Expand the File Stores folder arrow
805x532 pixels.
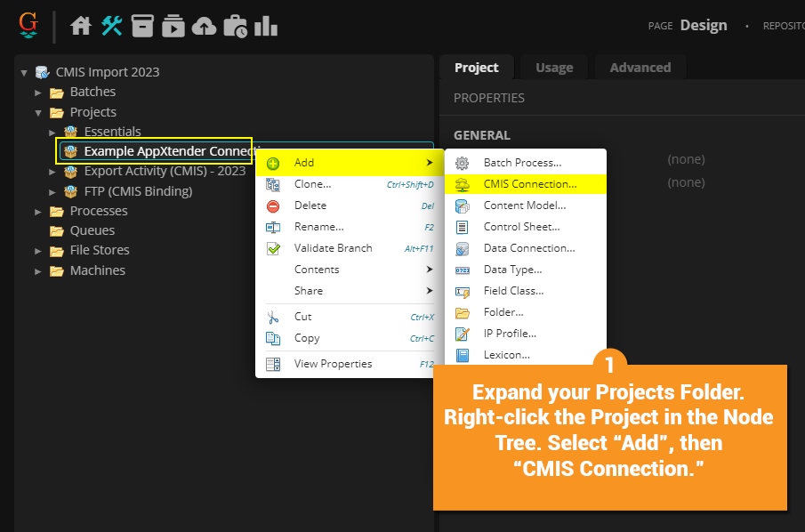[x=38, y=251]
